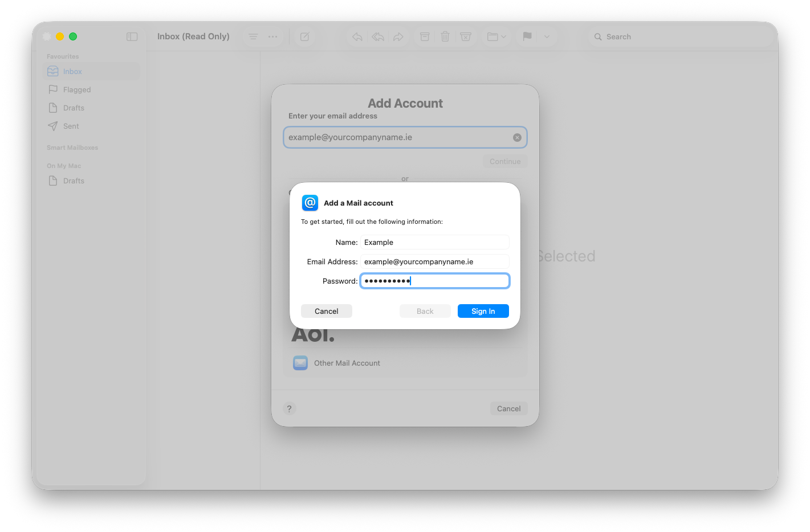Click the forward arrow icon in toolbar
810x532 pixels.
click(x=398, y=36)
